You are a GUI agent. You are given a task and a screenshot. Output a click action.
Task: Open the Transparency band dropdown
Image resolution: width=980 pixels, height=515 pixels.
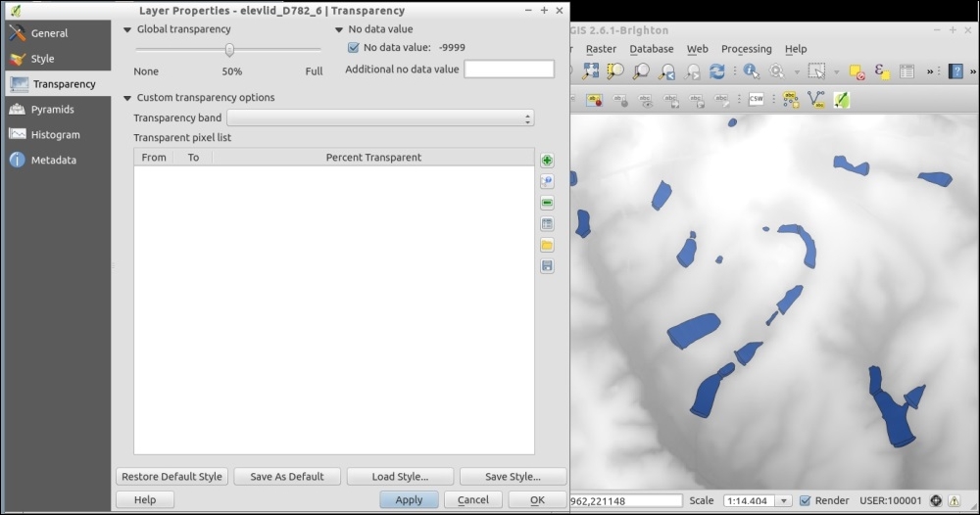coord(380,118)
